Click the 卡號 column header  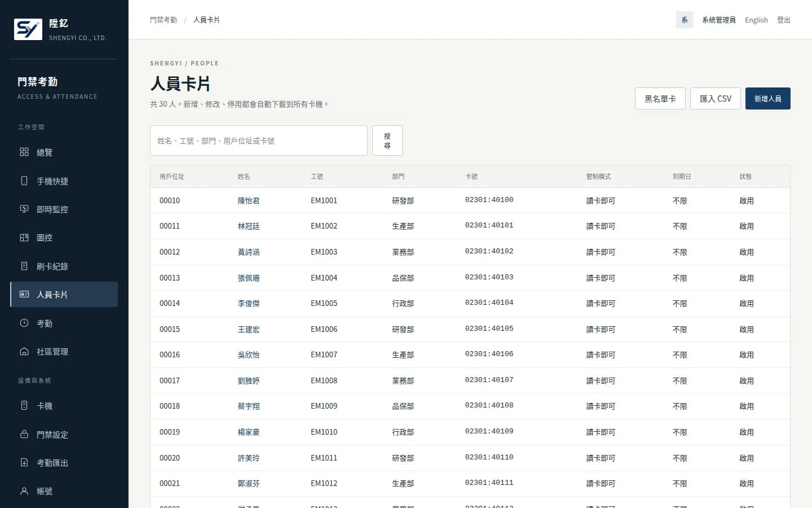click(x=471, y=177)
